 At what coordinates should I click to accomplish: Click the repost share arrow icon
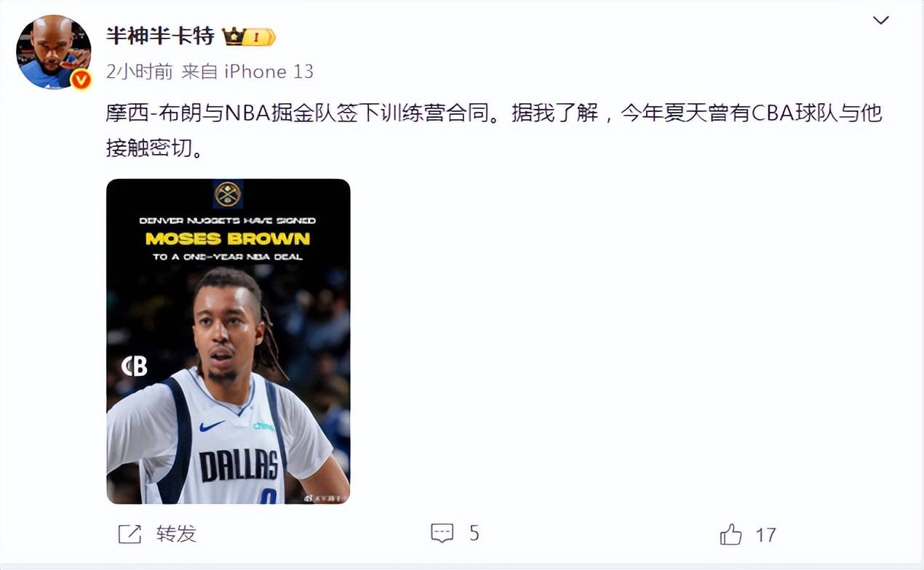pyautogui.click(x=130, y=534)
